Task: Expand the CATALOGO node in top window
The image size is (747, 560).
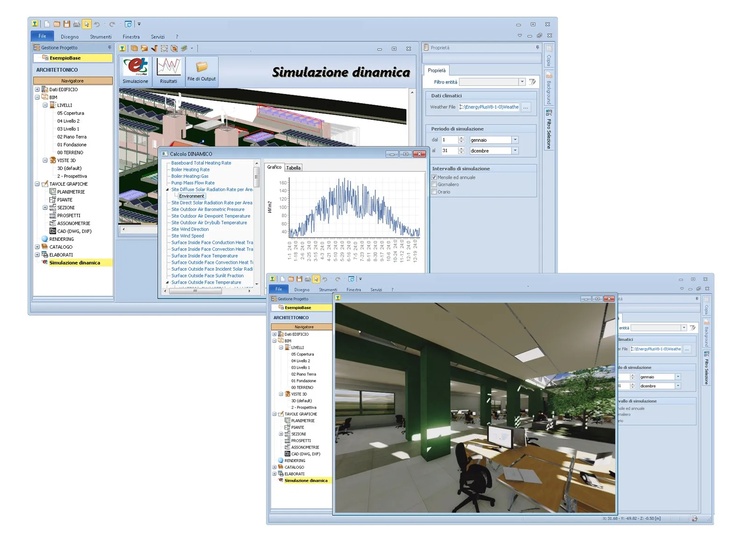Action: [x=37, y=247]
